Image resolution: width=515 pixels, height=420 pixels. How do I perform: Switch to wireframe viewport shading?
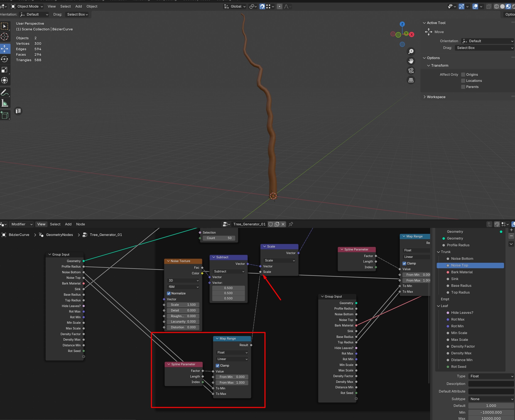[497, 7]
